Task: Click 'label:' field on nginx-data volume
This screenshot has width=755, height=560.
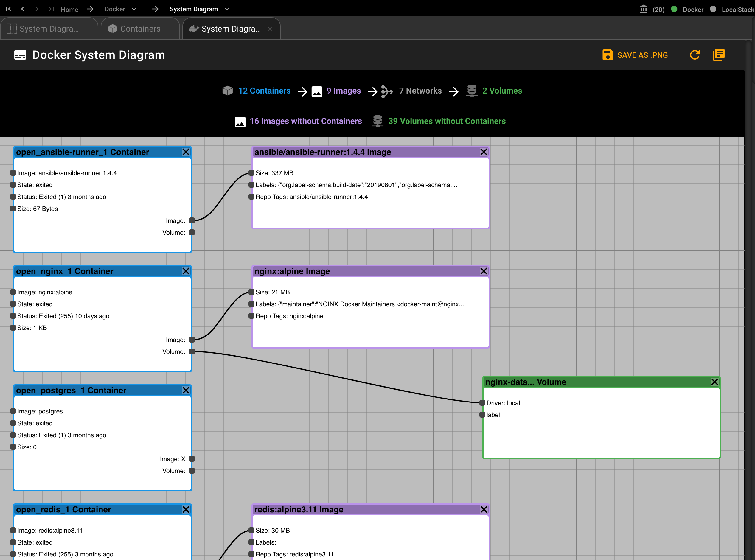Action: point(494,415)
